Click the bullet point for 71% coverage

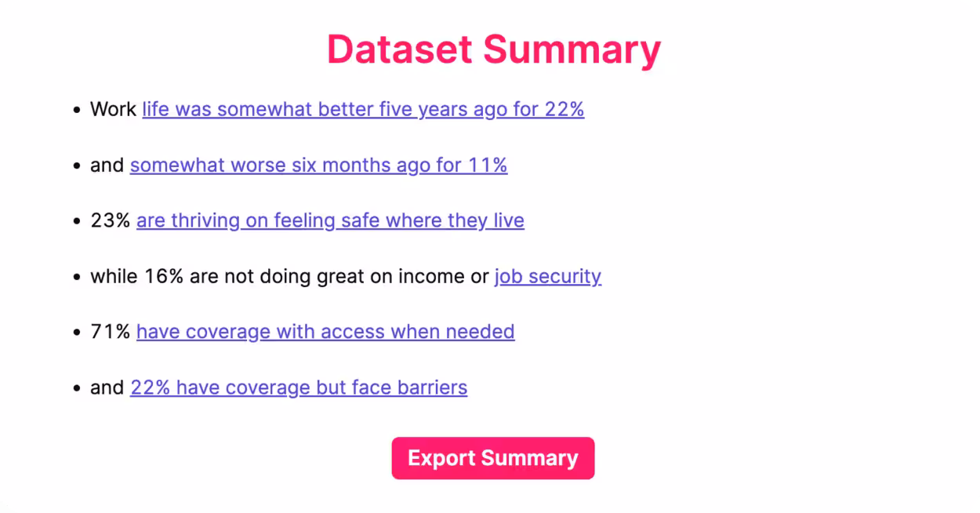click(303, 331)
